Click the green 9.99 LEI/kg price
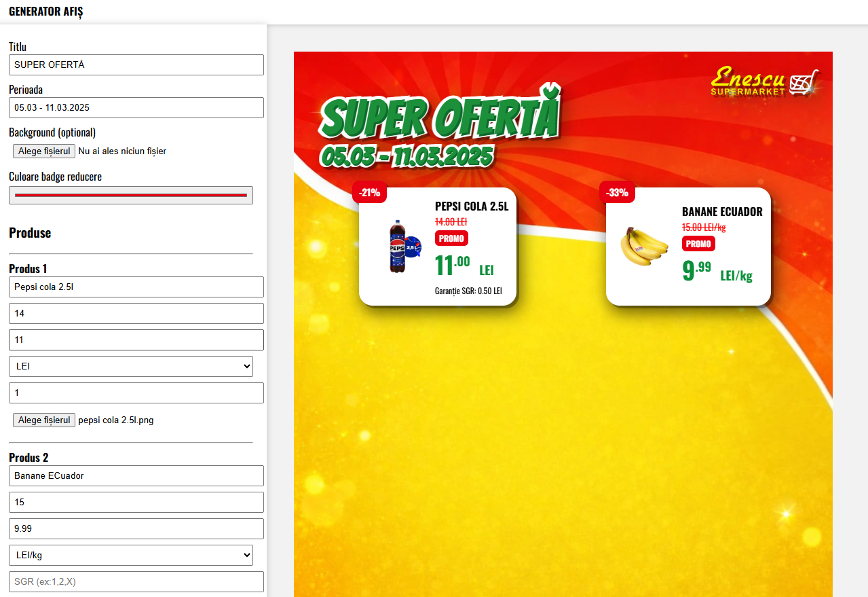 click(x=717, y=271)
